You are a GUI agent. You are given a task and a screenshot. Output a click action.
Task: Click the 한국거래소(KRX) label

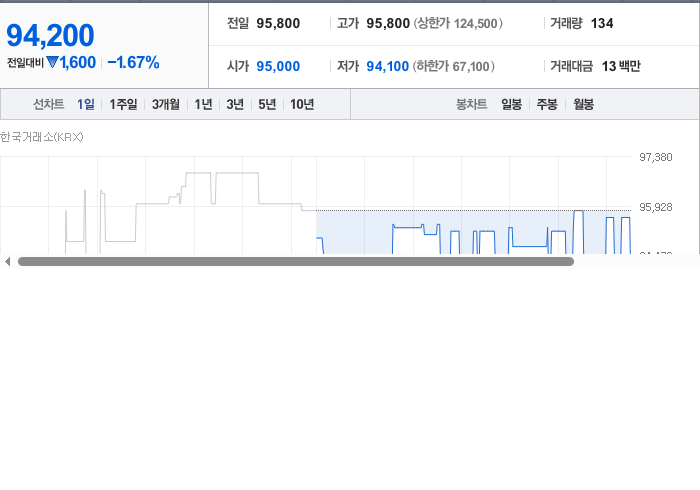pyautogui.click(x=42, y=137)
